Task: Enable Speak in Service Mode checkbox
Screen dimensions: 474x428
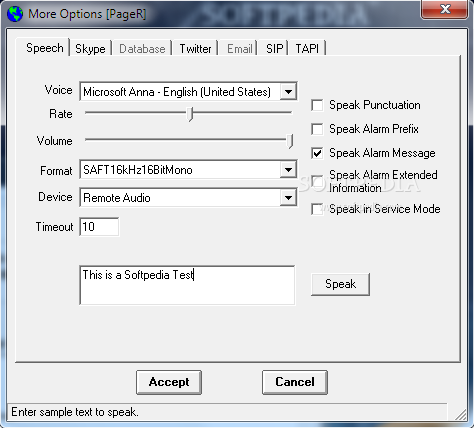Action: pyautogui.click(x=317, y=209)
